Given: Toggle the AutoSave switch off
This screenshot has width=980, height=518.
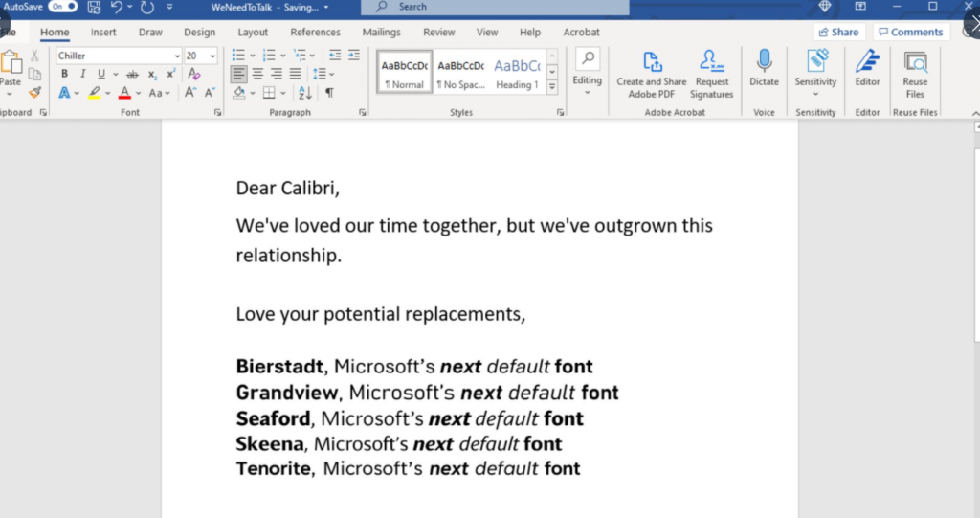Looking at the screenshot, I should click(x=63, y=7).
